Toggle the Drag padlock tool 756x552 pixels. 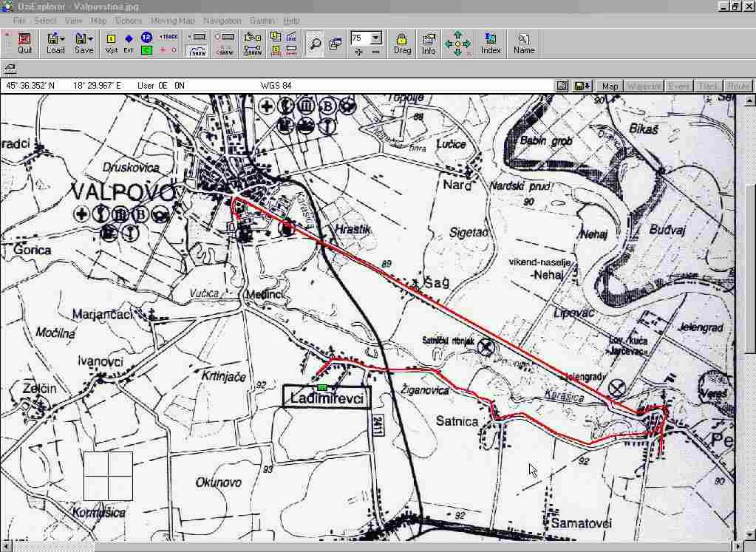tap(402, 44)
